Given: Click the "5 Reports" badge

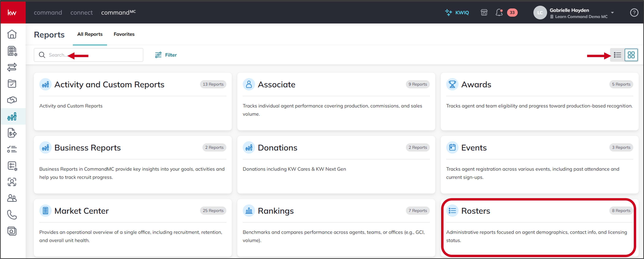Looking at the screenshot, I should (621, 84).
